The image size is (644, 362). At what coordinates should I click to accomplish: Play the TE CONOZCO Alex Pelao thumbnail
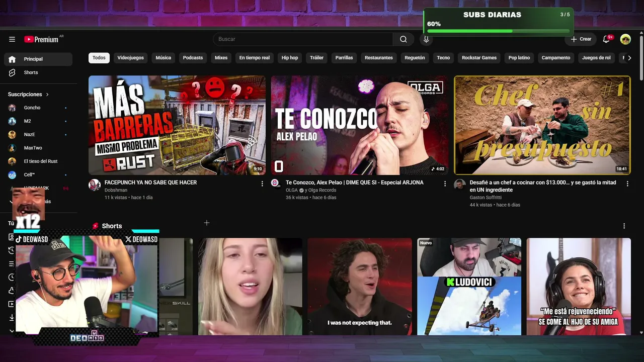(x=360, y=125)
